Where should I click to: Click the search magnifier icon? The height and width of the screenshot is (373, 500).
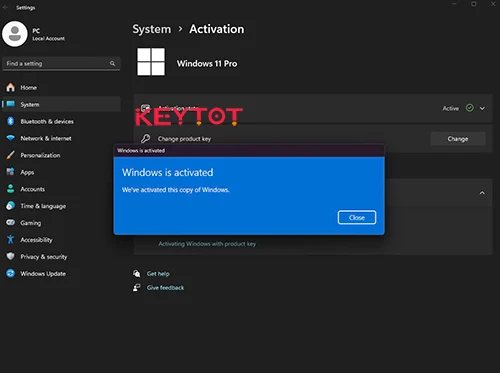112,63
